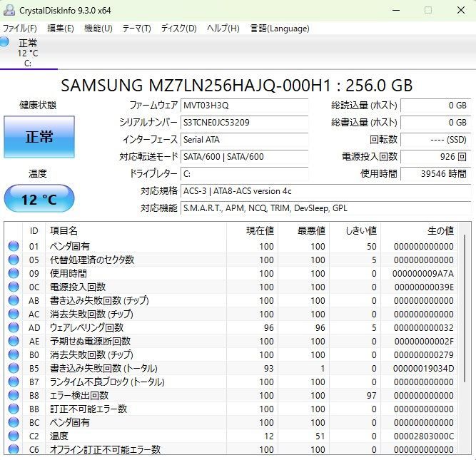
Task: Click the SMART attribute list vertical scrollbar
Action: pyautogui.click(x=465, y=308)
